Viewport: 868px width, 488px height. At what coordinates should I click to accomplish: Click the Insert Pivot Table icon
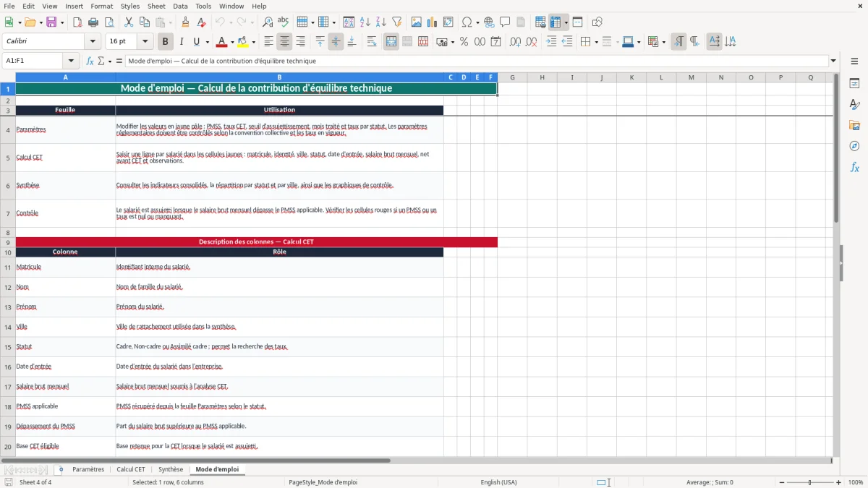click(x=448, y=22)
